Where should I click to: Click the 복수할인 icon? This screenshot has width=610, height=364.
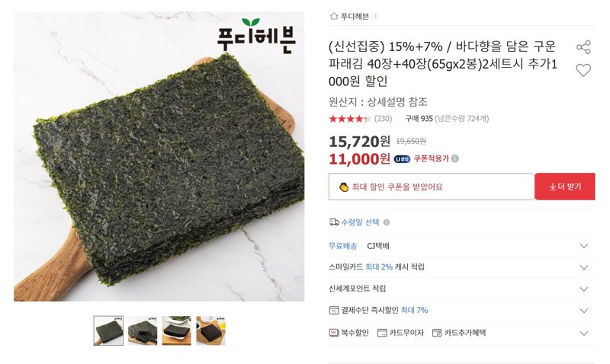[x=334, y=333]
